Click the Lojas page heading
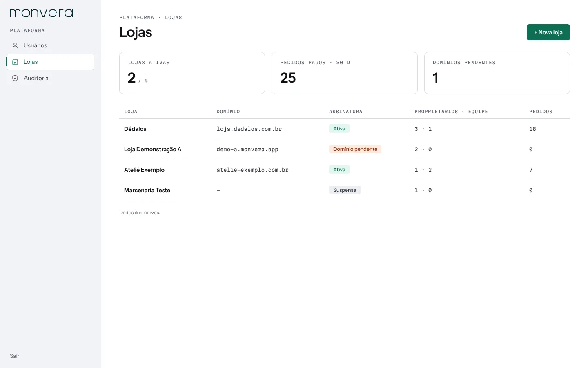The image size is (588, 368). pos(136,32)
